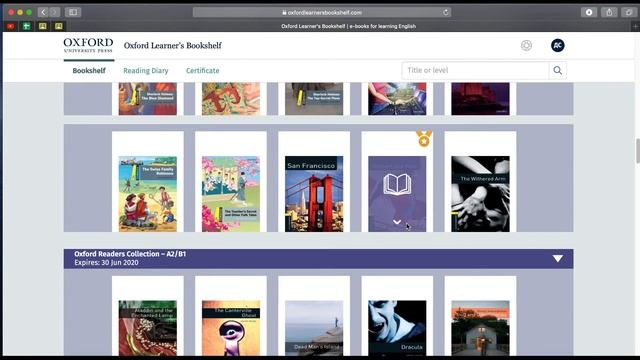Show all tabs with the tab overview button
640x360 pixels.
[629, 12]
